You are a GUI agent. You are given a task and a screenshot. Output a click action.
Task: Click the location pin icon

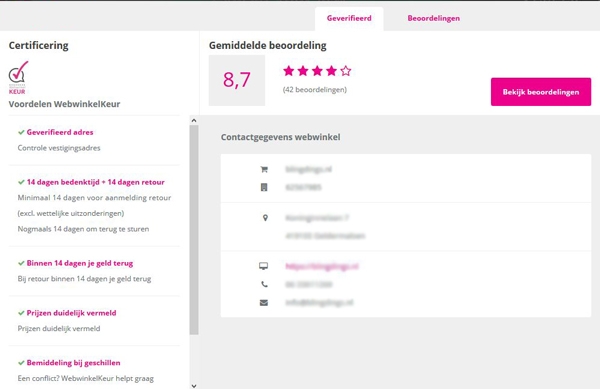[x=265, y=218]
